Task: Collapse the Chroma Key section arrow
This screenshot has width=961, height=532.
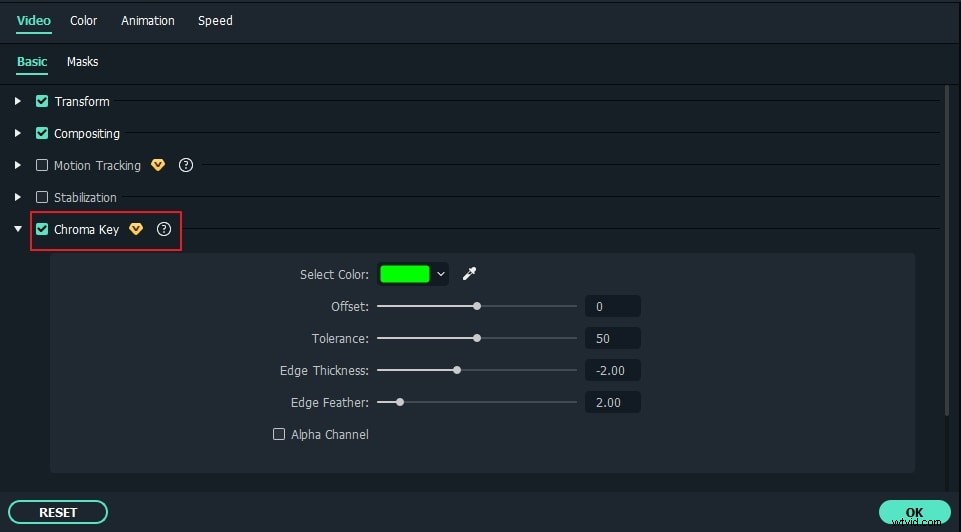Action: tap(18, 229)
